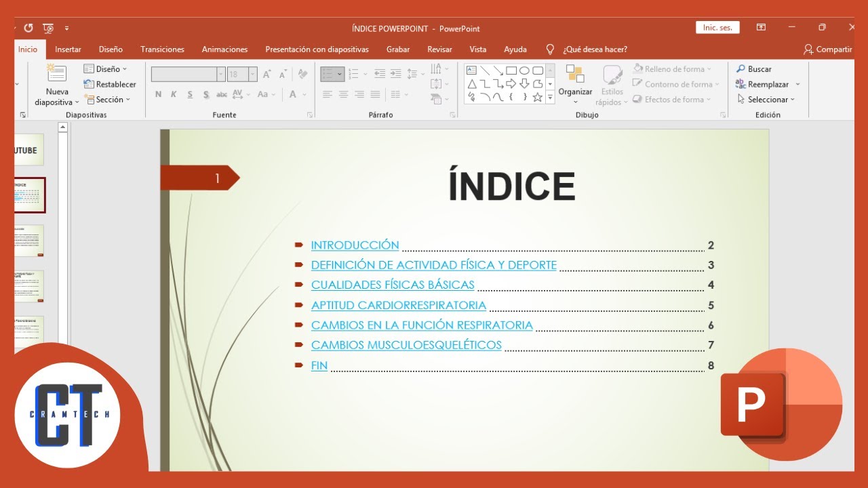Open the Estilos rápidos tool
The width and height of the screenshot is (868, 488).
coord(612,84)
